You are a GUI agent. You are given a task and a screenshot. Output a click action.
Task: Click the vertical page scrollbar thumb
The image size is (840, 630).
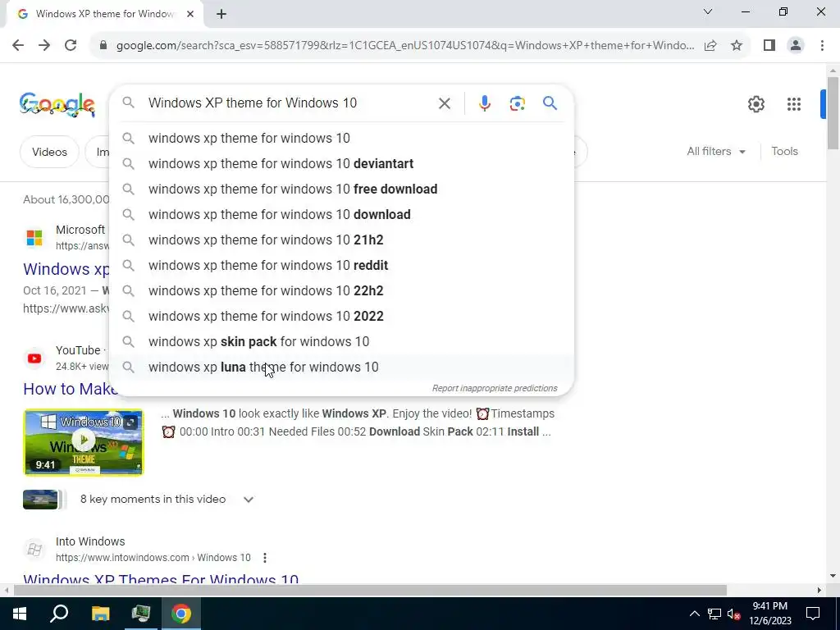(833, 112)
